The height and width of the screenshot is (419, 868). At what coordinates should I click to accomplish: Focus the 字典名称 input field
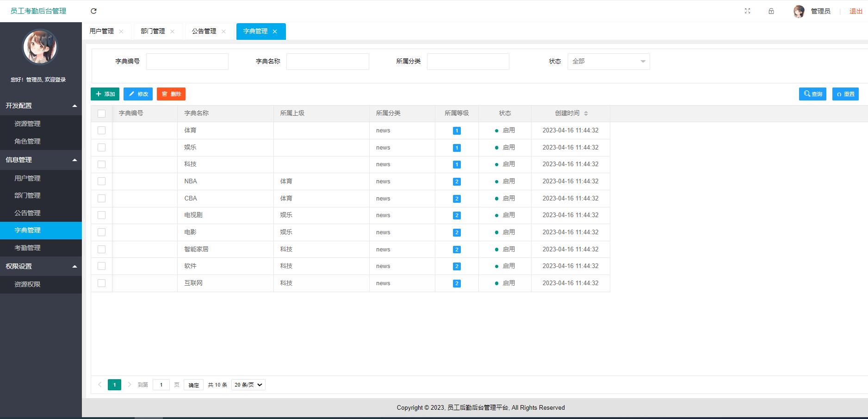(x=328, y=62)
